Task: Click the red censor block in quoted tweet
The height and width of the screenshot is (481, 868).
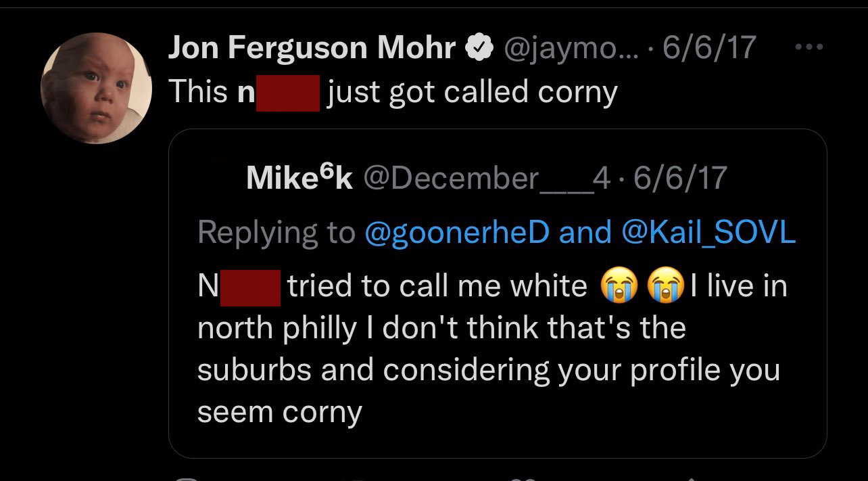Action: tap(250, 287)
